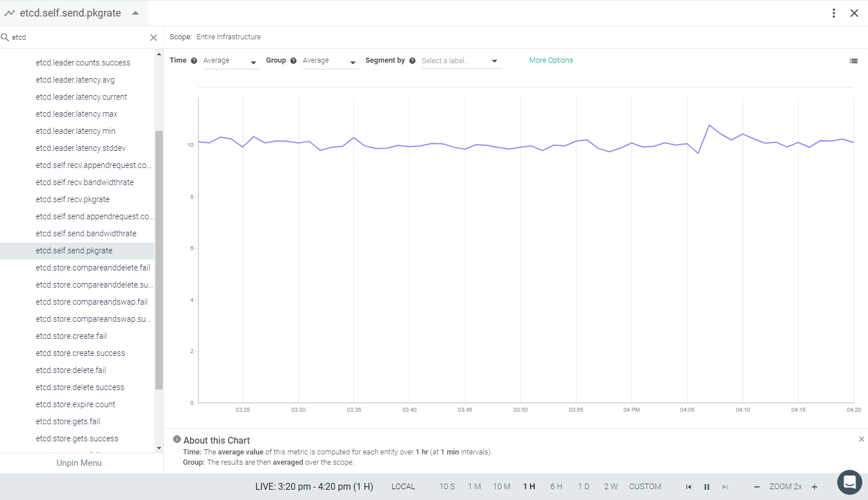Viewport: 868px width, 500px height.
Task: Open the Segment by label dropdown
Action: pos(461,61)
